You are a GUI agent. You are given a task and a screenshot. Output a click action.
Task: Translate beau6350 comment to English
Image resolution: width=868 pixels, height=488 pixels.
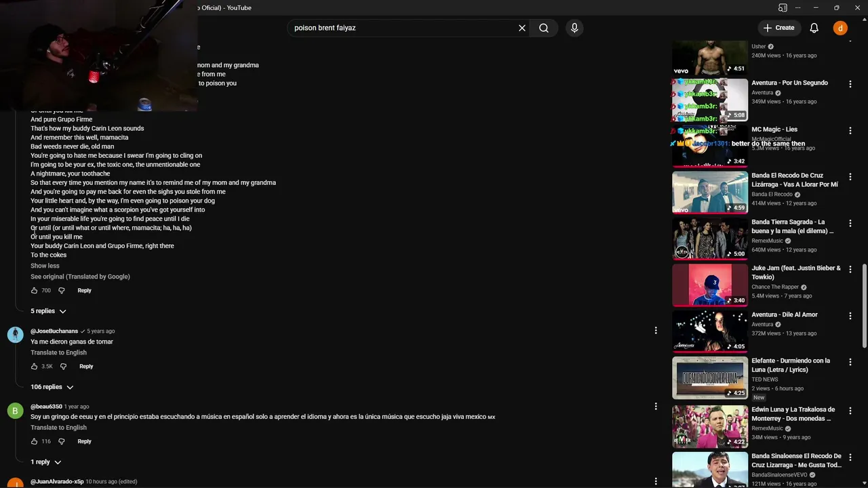point(58,428)
